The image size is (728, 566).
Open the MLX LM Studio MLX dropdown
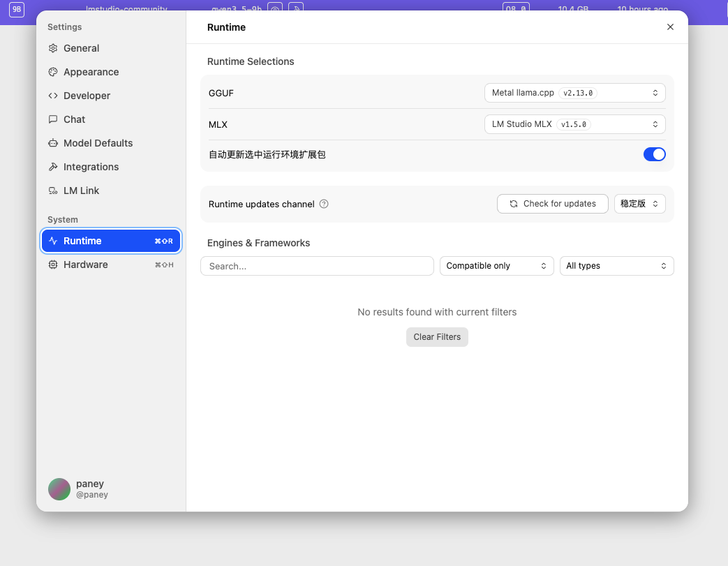click(574, 124)
